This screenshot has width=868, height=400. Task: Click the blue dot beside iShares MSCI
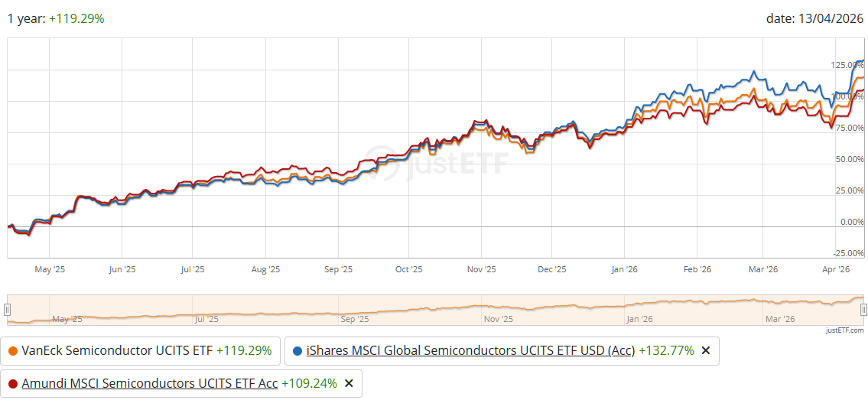[x=297, y=351]
